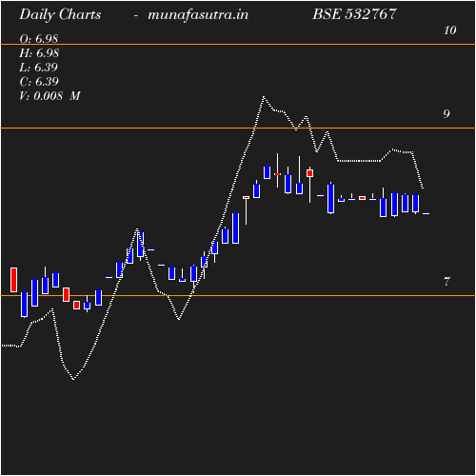Click the lowest trough of the dotted line

(x=73, y=379)
